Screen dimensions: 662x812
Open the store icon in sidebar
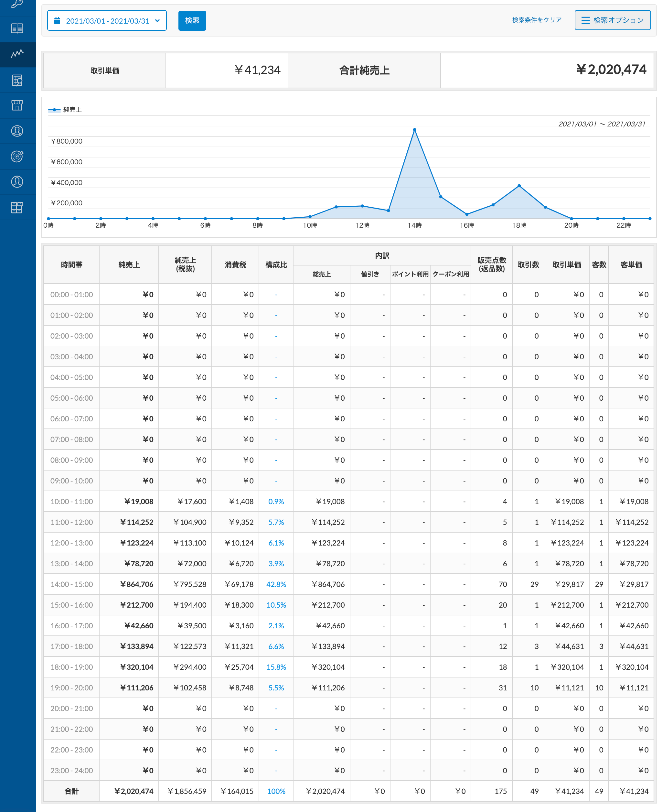pos(17,105)
